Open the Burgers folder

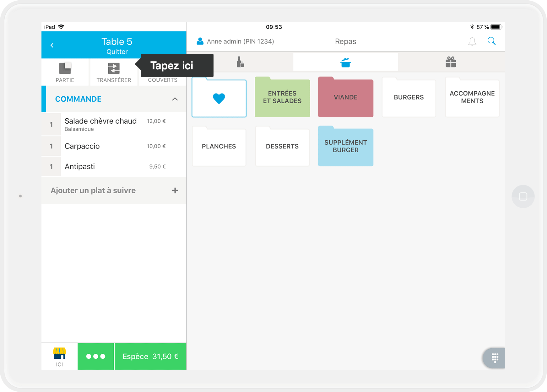pos(409,97)
